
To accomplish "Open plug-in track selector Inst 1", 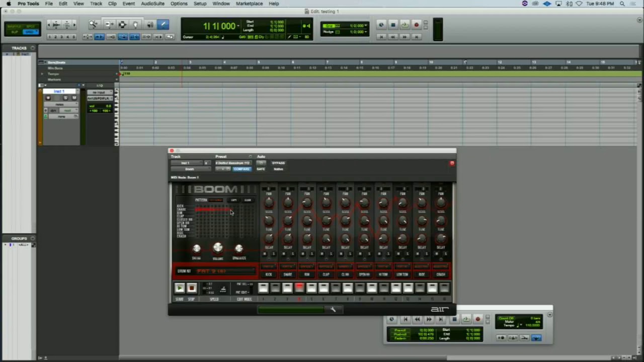I will [186, 163].
